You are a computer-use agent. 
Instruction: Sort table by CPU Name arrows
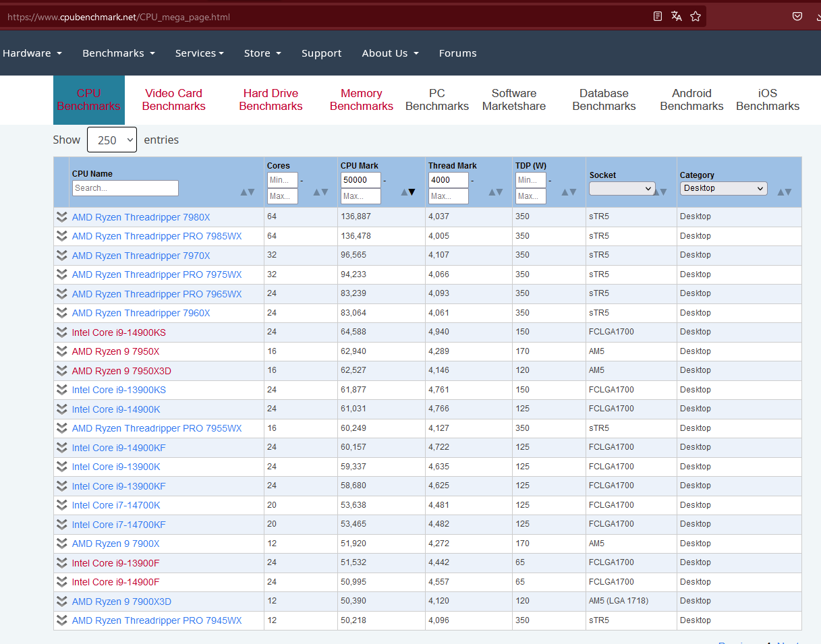click(x=248, y=192)
